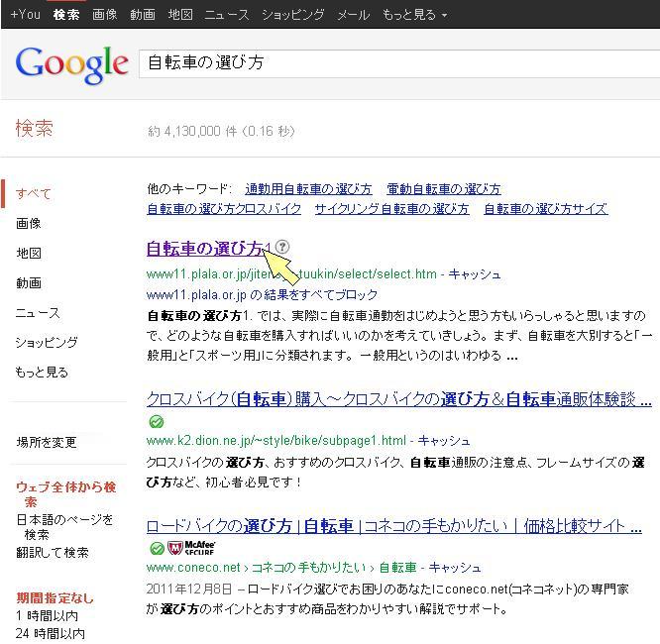660x644 pixels.
Task: Click the red 検索 heading
Action: (x=34, y=129)
